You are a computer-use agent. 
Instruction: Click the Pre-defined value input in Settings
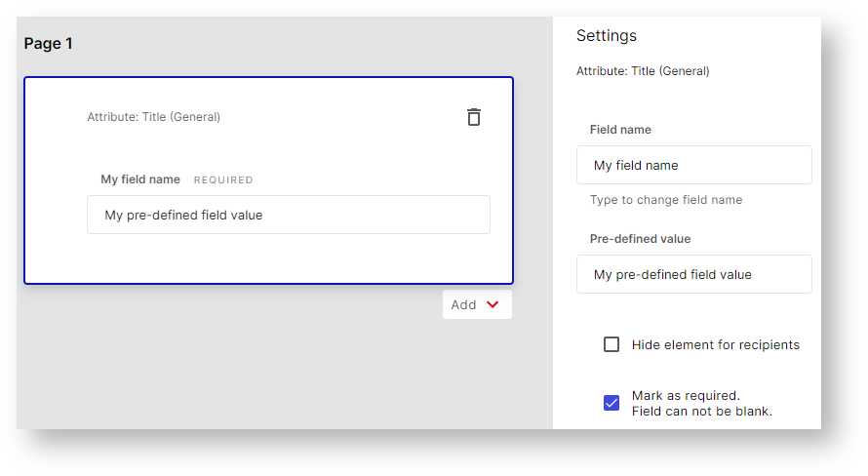coord(693,274)
